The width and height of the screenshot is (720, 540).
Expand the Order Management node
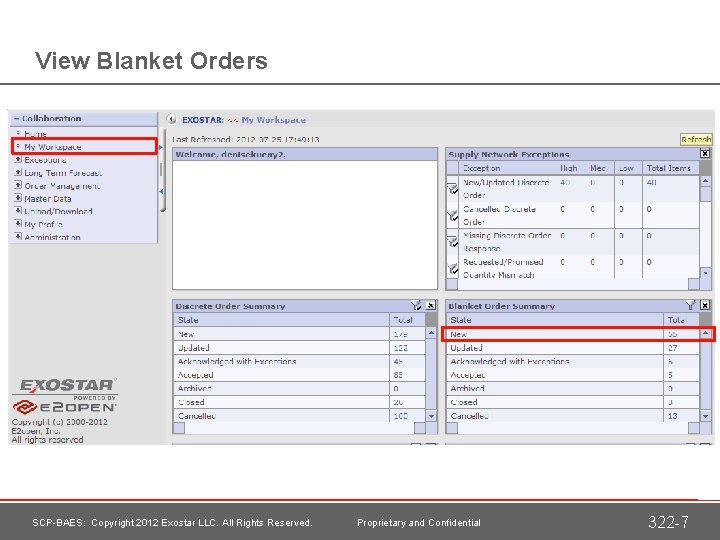click(18, 186)
